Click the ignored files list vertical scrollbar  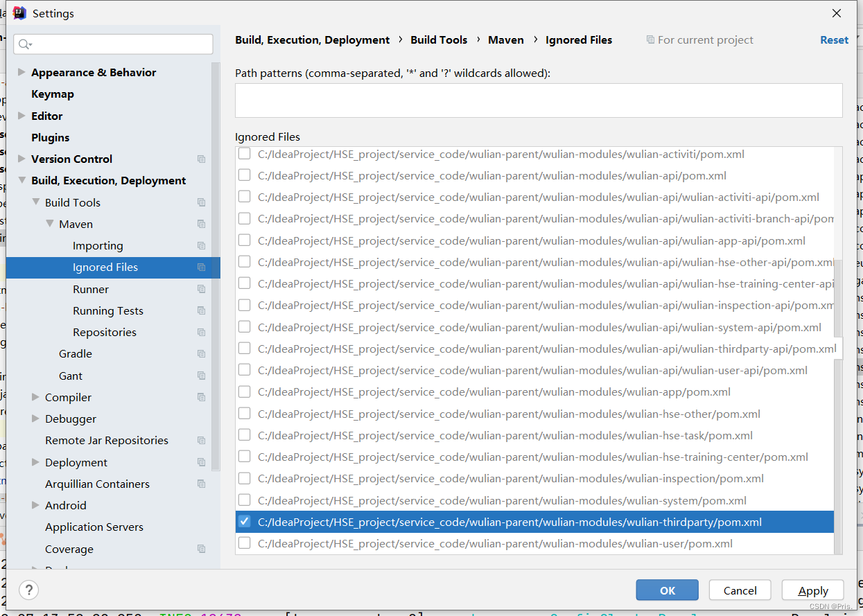tap(838, 407)
